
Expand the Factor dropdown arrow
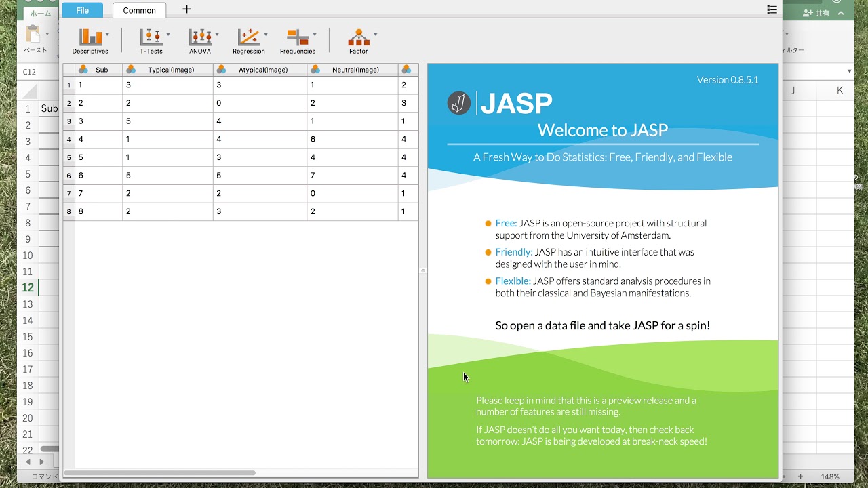pyautogui.click(x=376, y=34)
